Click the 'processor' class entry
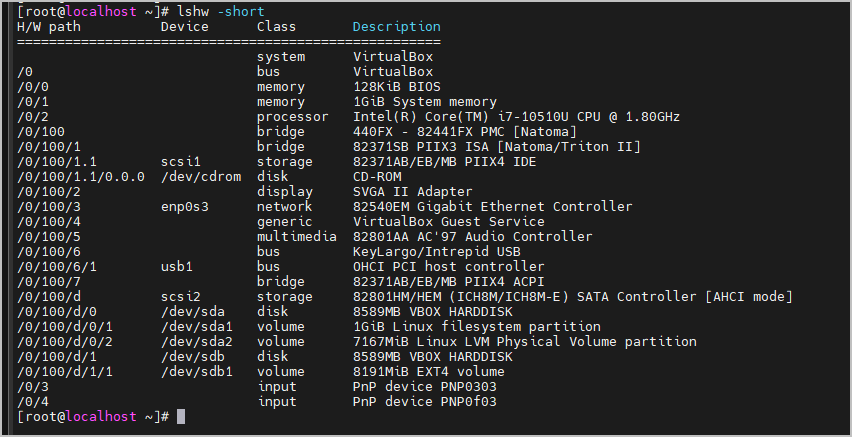 pos(293,117)
